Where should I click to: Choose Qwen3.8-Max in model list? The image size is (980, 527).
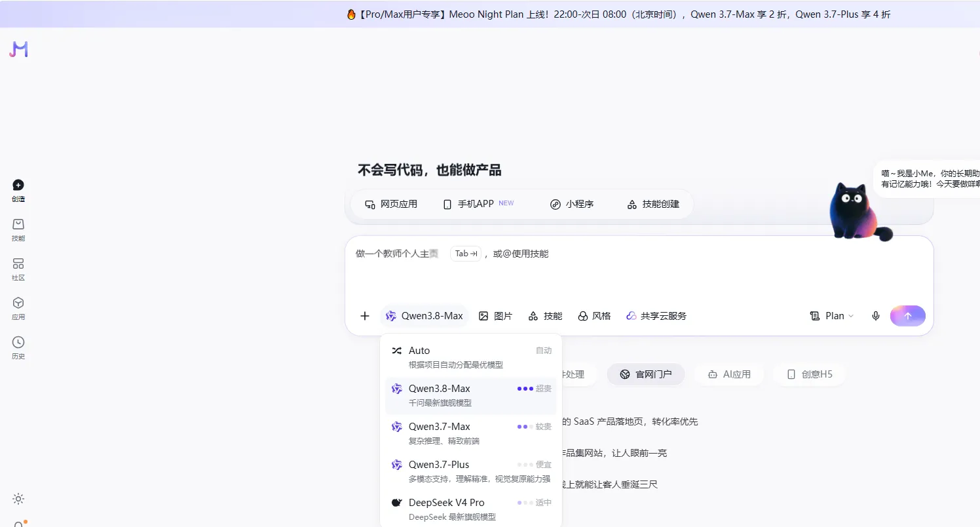pos(470,395)
